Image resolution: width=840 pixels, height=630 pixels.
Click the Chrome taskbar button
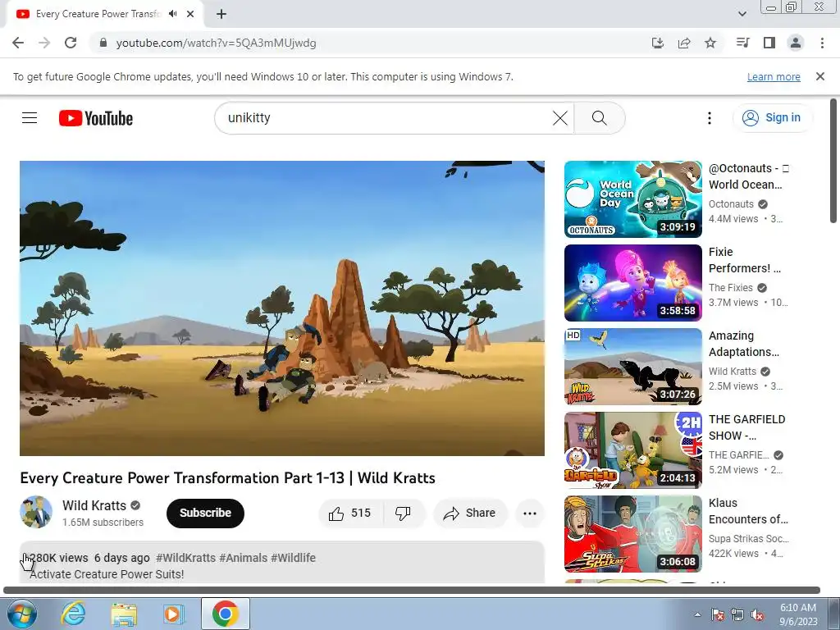tap(225, 614)
